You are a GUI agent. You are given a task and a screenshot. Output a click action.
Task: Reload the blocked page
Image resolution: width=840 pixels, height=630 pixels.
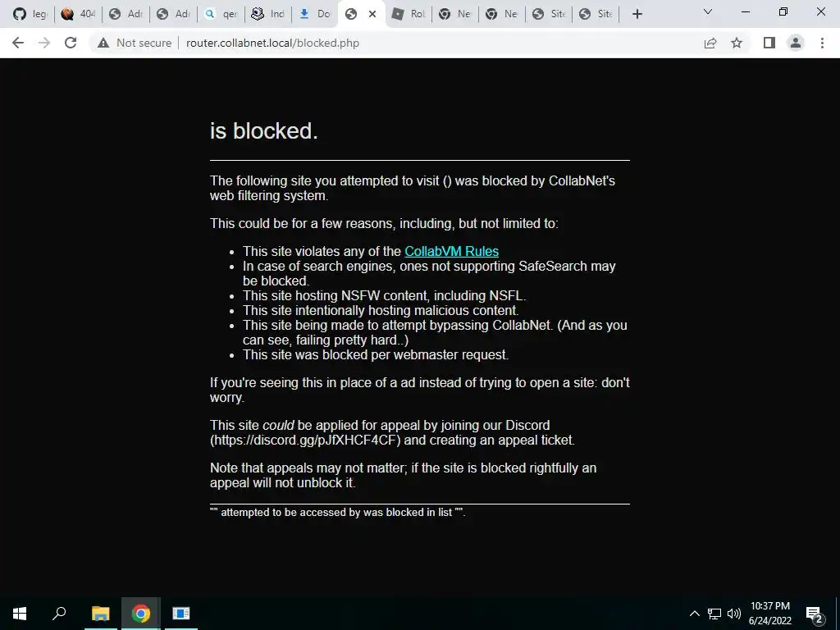pos(71,43)
